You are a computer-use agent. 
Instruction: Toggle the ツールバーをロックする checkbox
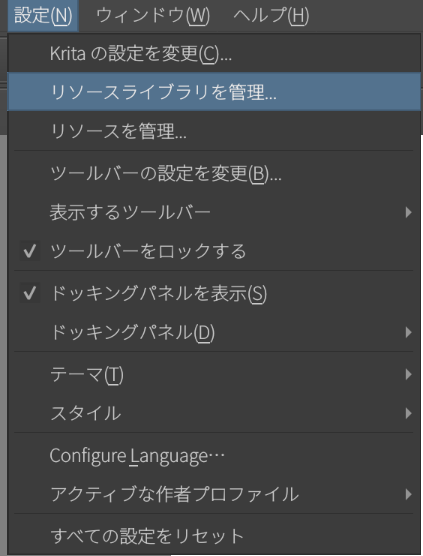214,251
